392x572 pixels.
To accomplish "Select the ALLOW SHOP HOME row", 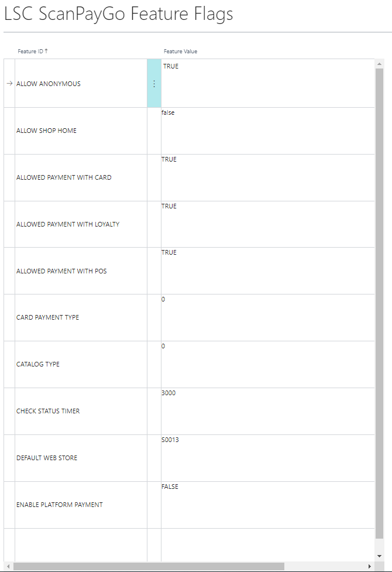I will [46, 131].
